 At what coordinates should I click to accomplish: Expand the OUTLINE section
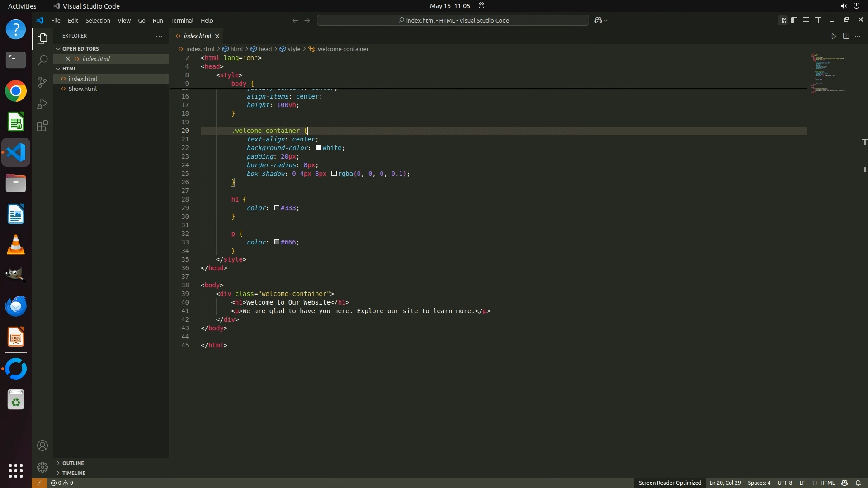coord(73,463)
